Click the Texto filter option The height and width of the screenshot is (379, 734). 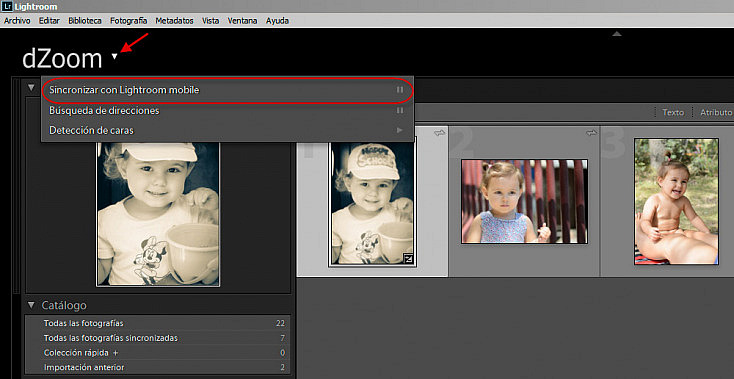(x=673, y=112)
